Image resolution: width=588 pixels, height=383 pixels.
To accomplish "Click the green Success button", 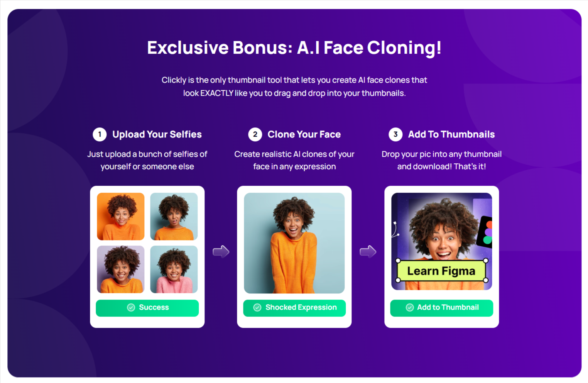I will coord(147,308).
